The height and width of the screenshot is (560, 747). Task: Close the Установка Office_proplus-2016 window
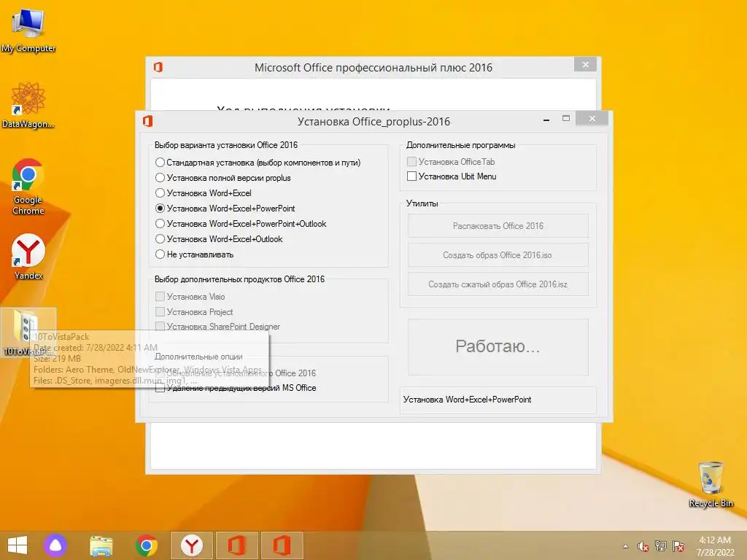coord(592,118)
